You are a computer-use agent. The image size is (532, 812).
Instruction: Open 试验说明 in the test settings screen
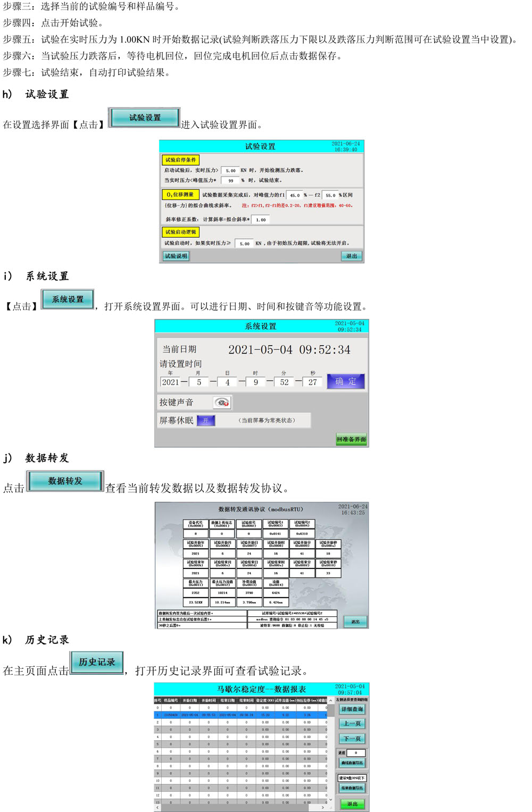176,256
